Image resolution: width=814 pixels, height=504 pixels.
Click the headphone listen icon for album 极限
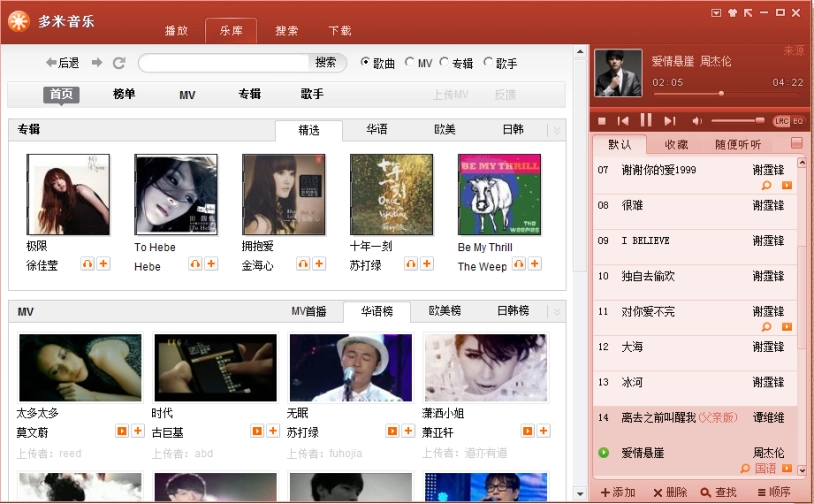[87, 264]
